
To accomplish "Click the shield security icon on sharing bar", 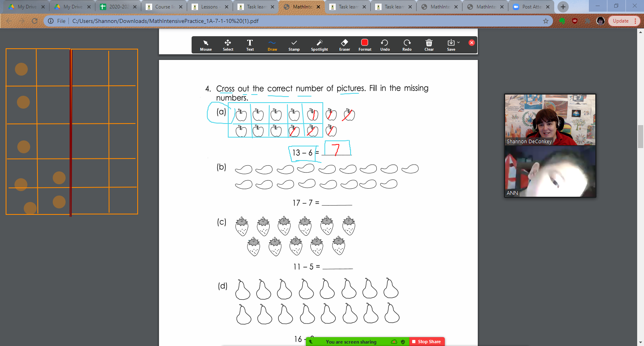I will pyautogui.click(x=403, y=342).
